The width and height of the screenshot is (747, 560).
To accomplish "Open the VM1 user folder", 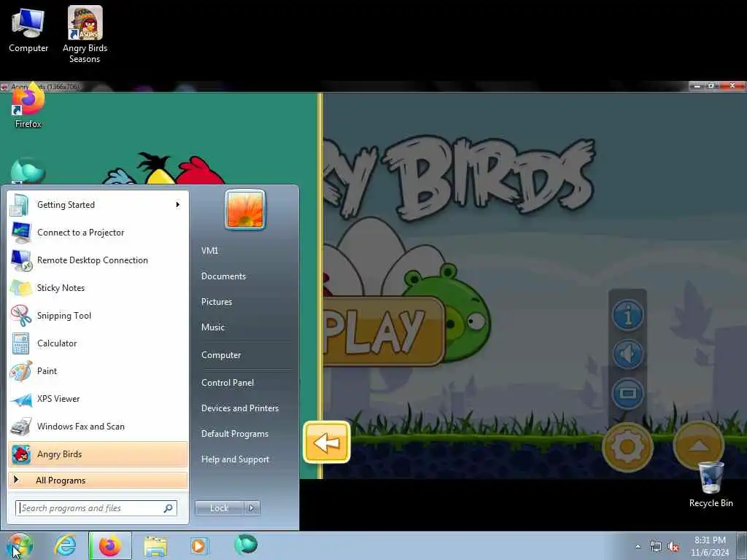I will coord(209,251).
